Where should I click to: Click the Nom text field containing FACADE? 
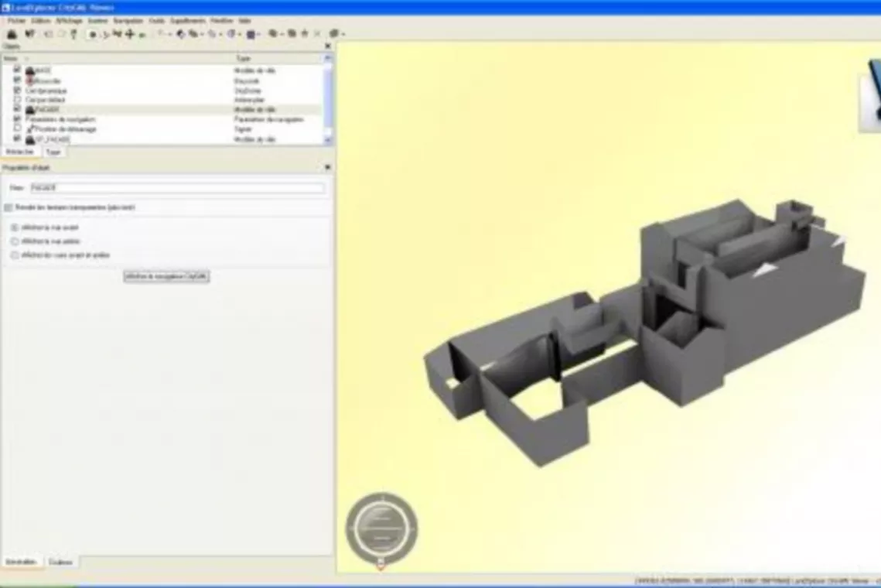pos(177,188)
